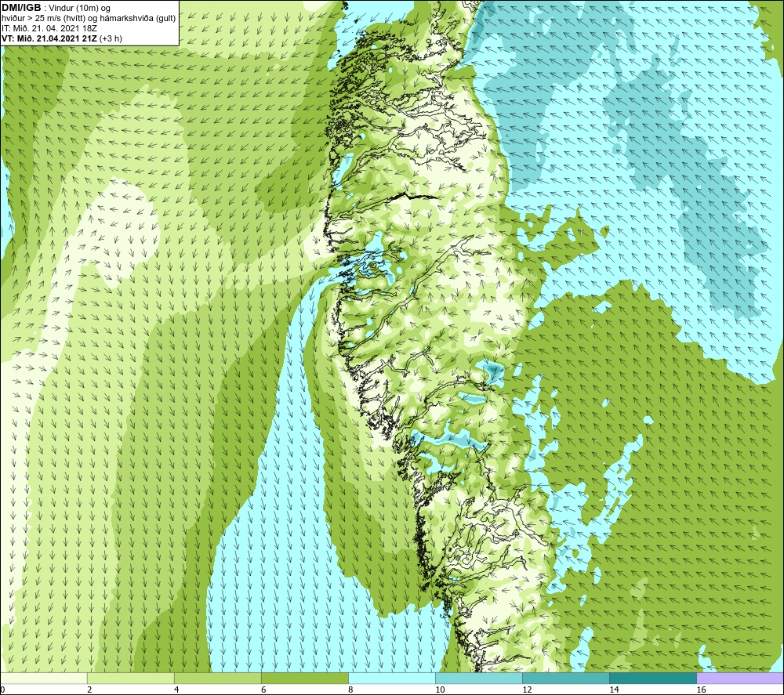Click the legend label '2'
The width and height of the screenshot is (784, 695).
pyautogui.click(x=89, y=690)
